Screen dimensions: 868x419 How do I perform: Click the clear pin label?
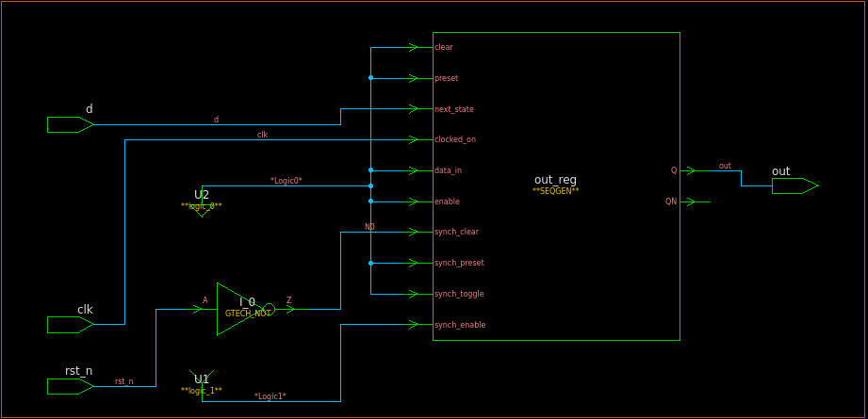coord(443,47)
